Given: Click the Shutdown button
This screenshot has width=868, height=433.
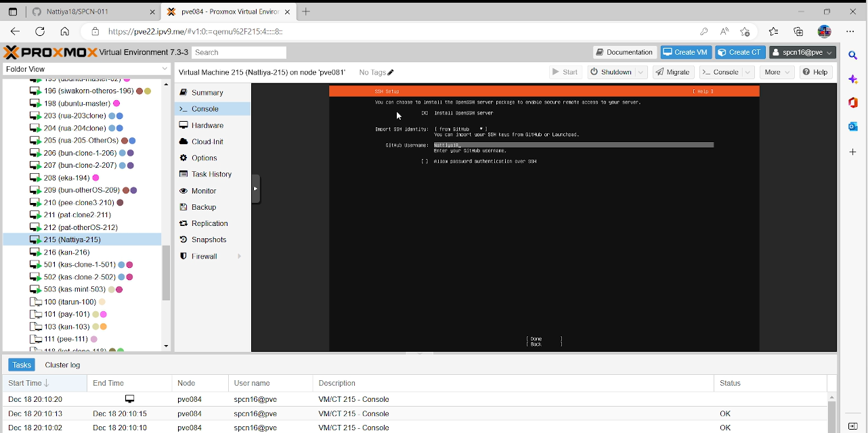Looking at the screenshot, I should (x=610, y=72).
